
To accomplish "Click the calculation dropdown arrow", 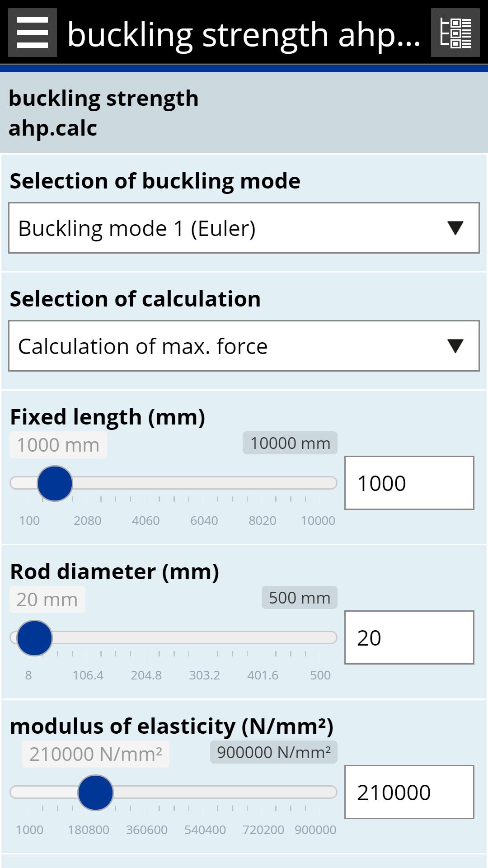I will (455, 346).
